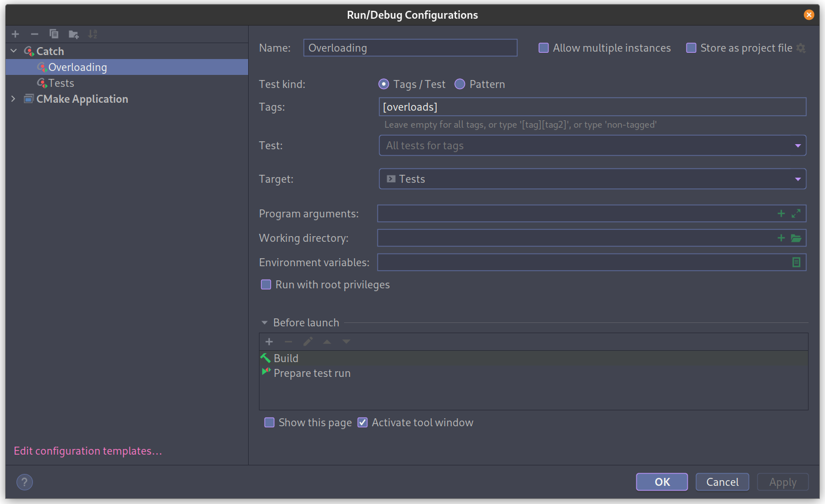The height and width of the screenshot is (504, 825).
Task: Enable Store as project file
Action: click(691, 48)
